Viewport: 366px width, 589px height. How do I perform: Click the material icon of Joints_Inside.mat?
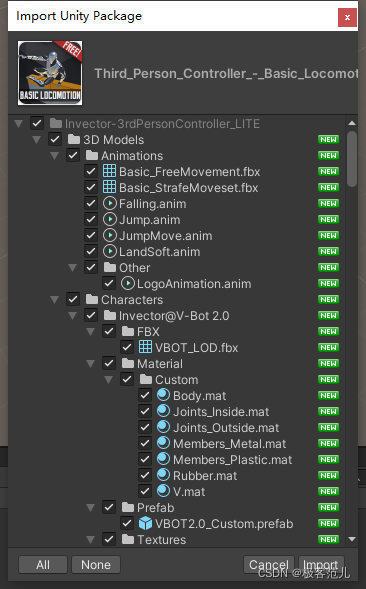tap(163, 411)
